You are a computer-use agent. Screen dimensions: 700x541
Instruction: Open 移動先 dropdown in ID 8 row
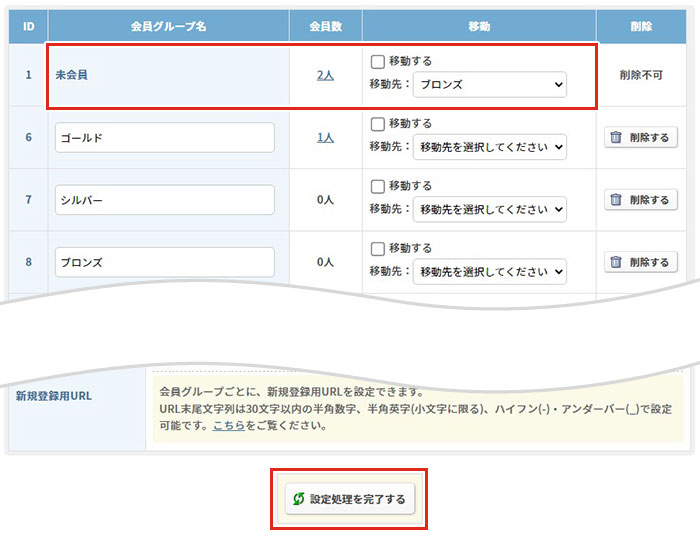pyautogui.click(x=490, y=272)
